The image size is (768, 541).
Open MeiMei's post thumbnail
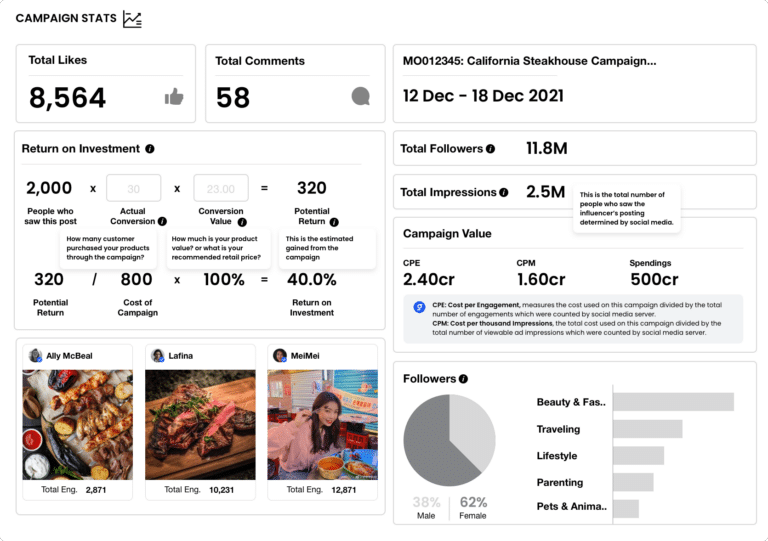(322, 425)
